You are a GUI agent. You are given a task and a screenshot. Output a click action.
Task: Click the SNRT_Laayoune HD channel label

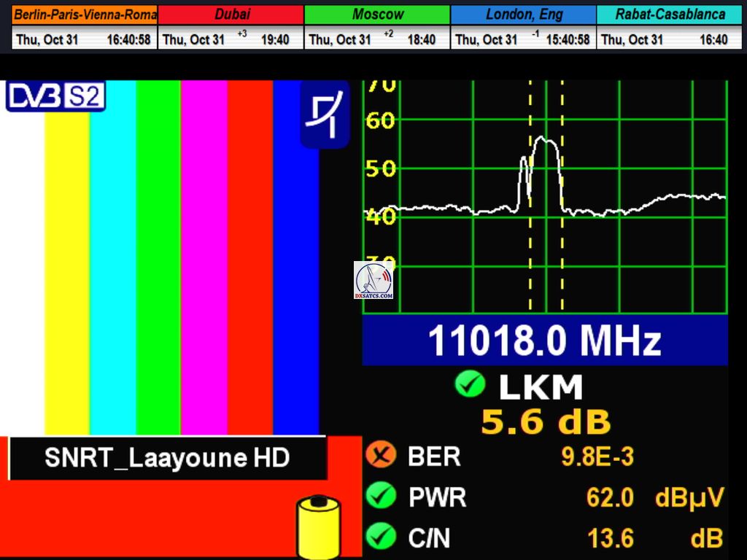167,458
